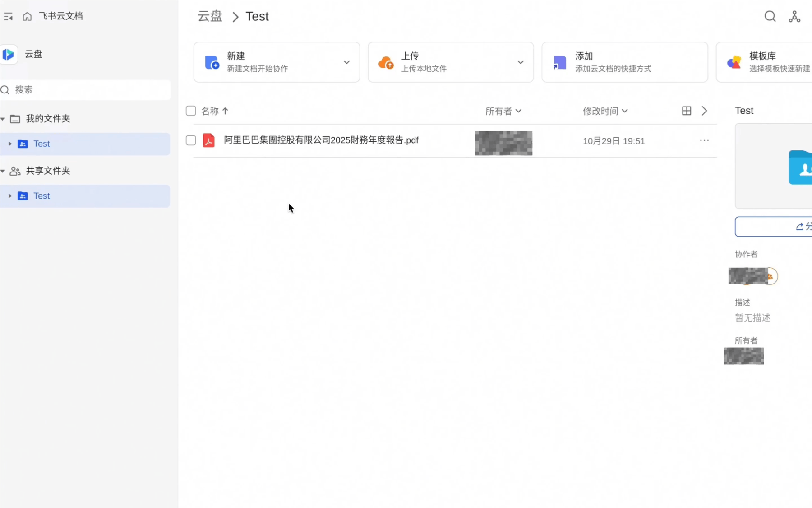
Task: Click the 我的文件夹 folder icon
Action: [15, 119]
